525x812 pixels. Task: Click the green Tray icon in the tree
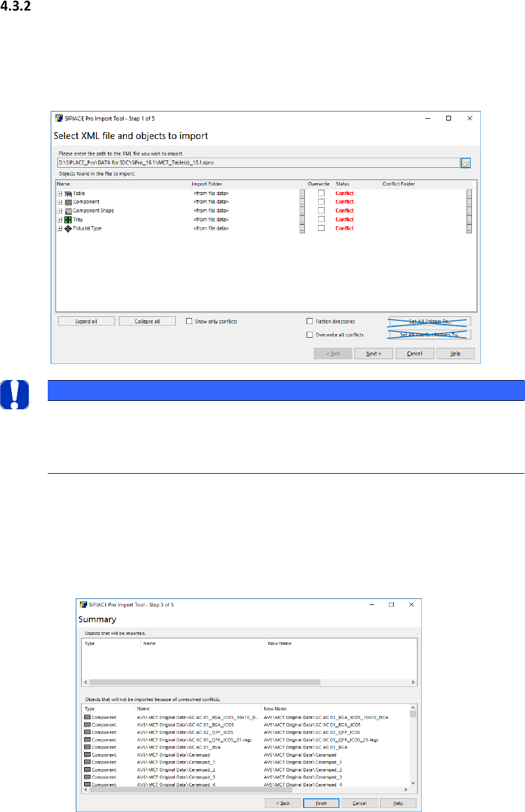pos(68,220)
